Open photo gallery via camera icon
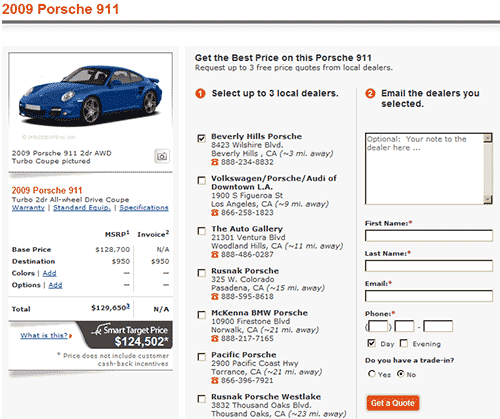 [x=162, y=156]
